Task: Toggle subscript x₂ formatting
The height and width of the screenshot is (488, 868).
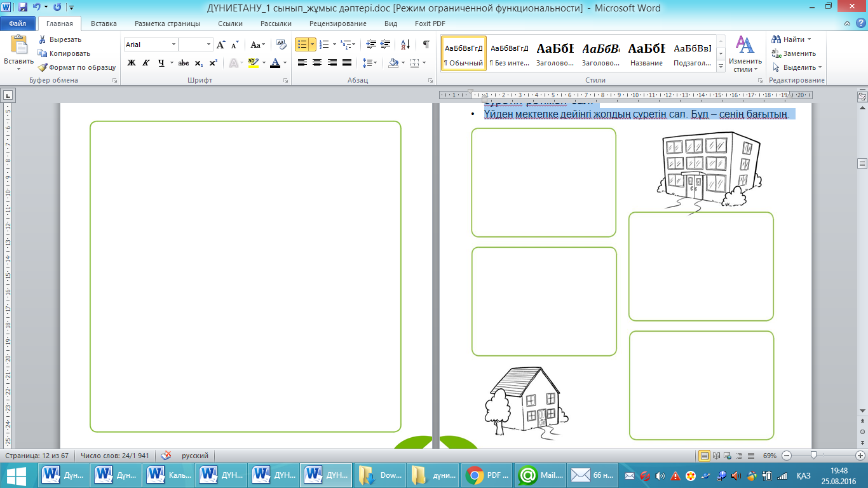Action: [199, 63]
